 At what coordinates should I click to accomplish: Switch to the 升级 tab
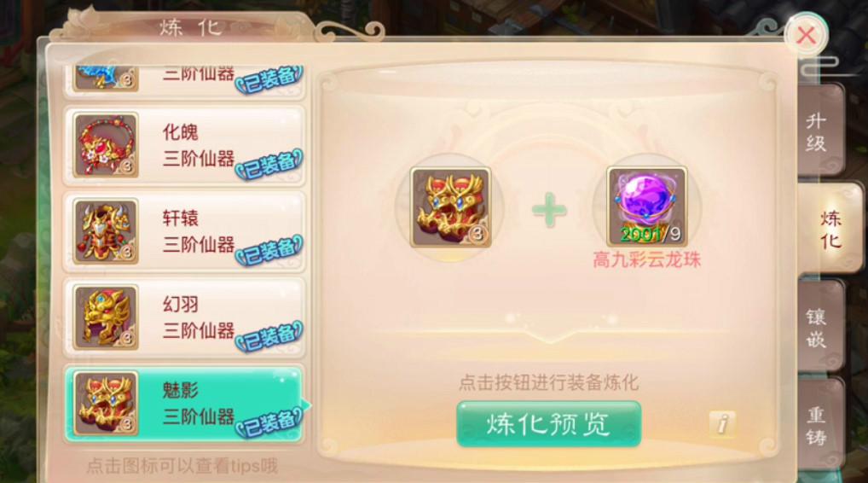click(x=820, y=131)
